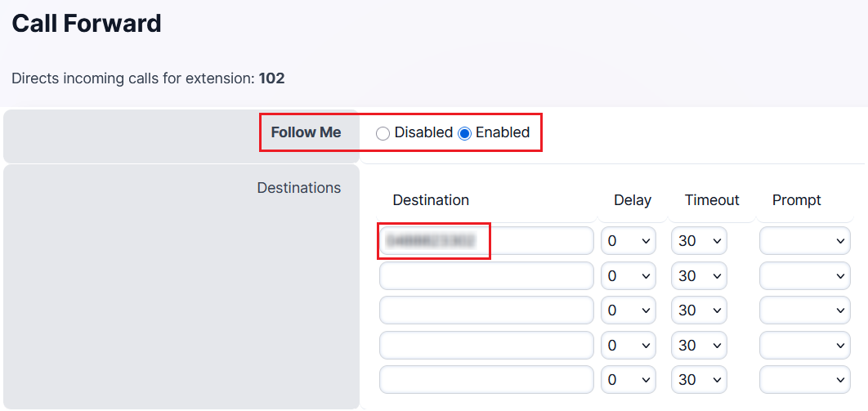
Task: Open the second row Delay dropdown
Action: click(629, 276)
